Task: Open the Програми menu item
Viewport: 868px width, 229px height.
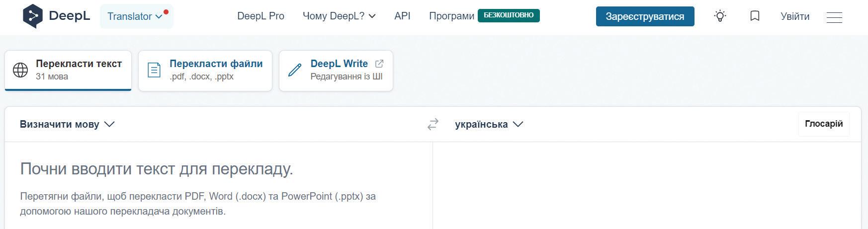Action: [x=451, y=16]
